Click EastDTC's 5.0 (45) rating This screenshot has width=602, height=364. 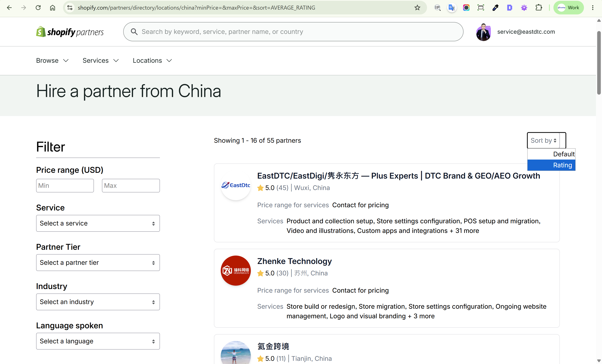[273, 188]
